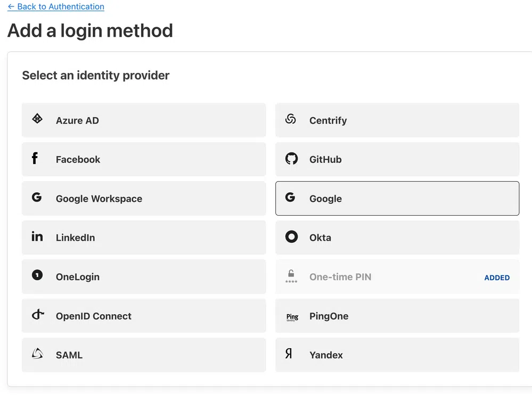Click the Yandex Я logo icon
This screenshot has width=532, height=409.
289,354
